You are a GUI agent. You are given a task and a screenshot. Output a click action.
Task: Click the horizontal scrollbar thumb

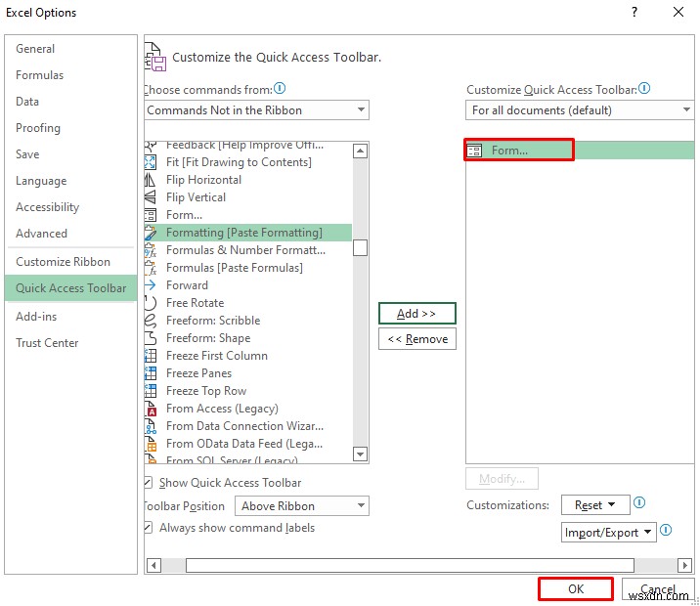pyautogui.click(x=410, y=565)
